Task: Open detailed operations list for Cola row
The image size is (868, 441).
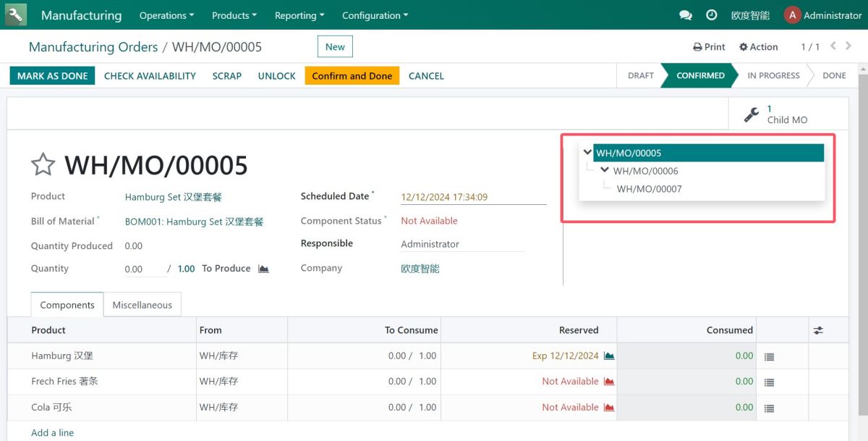Action: 769,408
